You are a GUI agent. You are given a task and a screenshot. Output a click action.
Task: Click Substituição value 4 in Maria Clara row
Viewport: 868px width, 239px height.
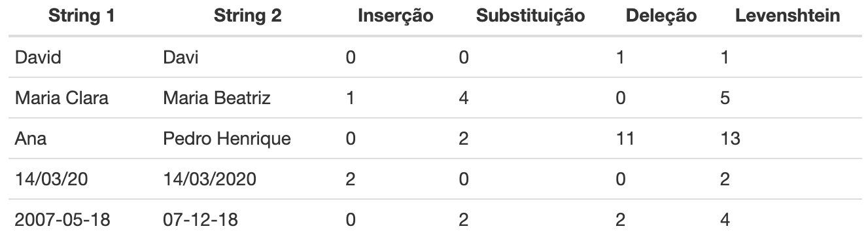464,98
